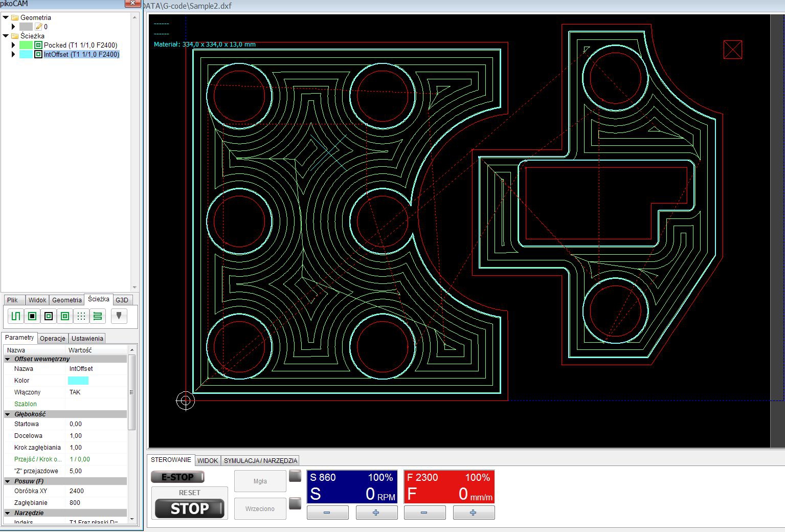Click the large STOP button
Image resolution: width=785 pixels, height=532 pixels.
point(190,508)
